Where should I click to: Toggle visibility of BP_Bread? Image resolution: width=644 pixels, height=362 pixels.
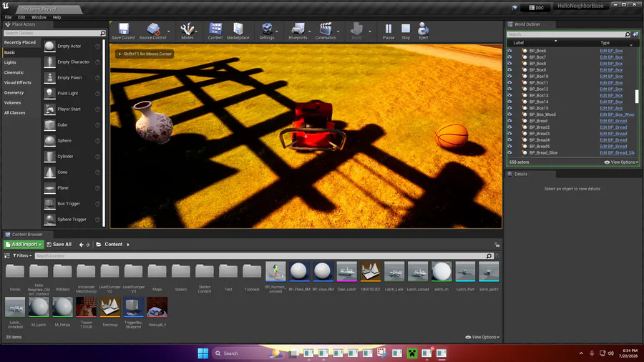(x=509, y=121)
